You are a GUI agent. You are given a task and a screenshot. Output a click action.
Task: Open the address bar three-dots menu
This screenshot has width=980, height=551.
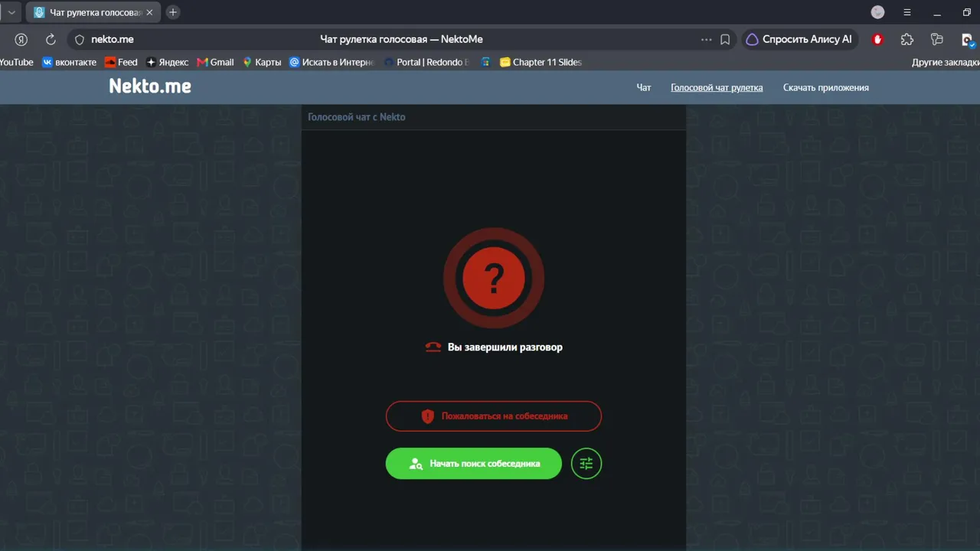(706, 40)
